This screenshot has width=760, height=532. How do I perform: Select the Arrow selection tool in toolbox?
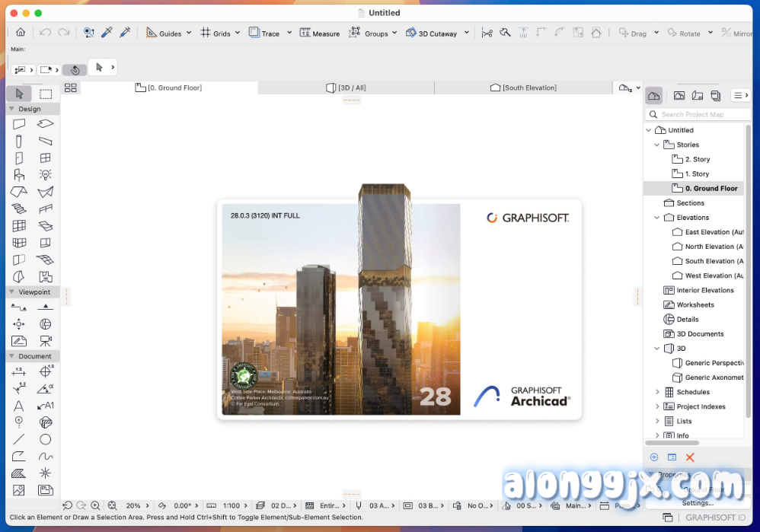click(19, 94)
